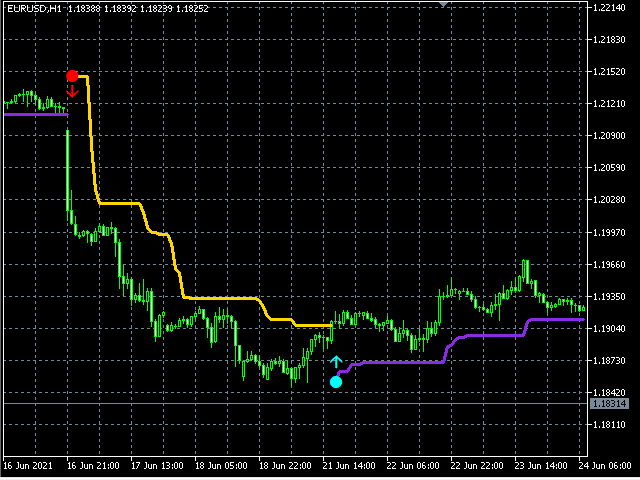
Task: Click the 1.20590 price scale label
Action: (x=609, y=168)
